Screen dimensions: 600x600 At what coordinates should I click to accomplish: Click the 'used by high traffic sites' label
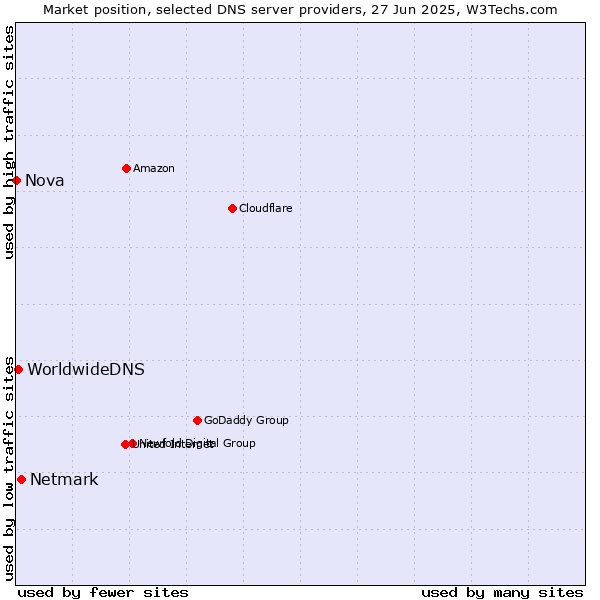8,142
